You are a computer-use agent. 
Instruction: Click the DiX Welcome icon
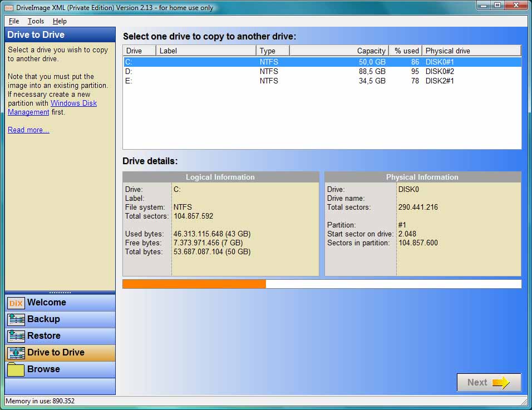click(x=16, y=303)
